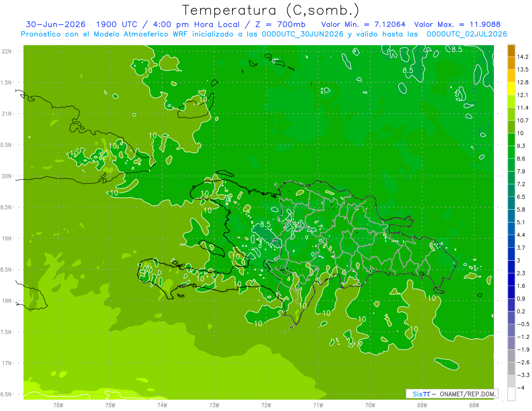
Task: Click the '-1.9' colorbar value
Action: 523,350
